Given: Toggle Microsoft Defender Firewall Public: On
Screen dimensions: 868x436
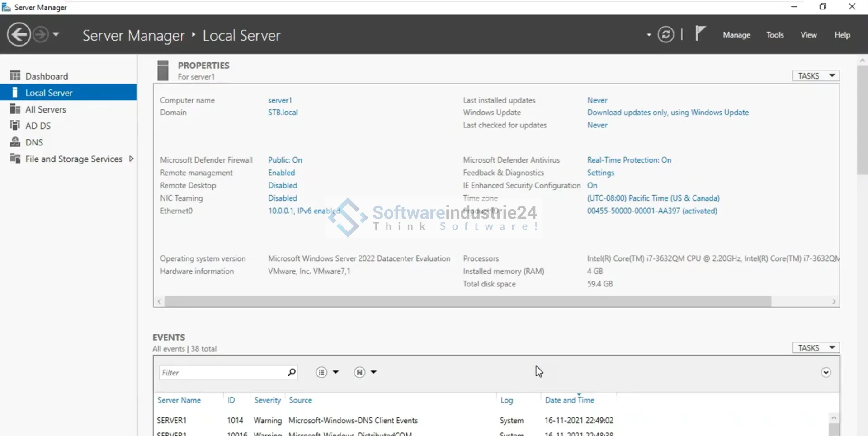Looking at the screenshot, I should pos(285,160).
